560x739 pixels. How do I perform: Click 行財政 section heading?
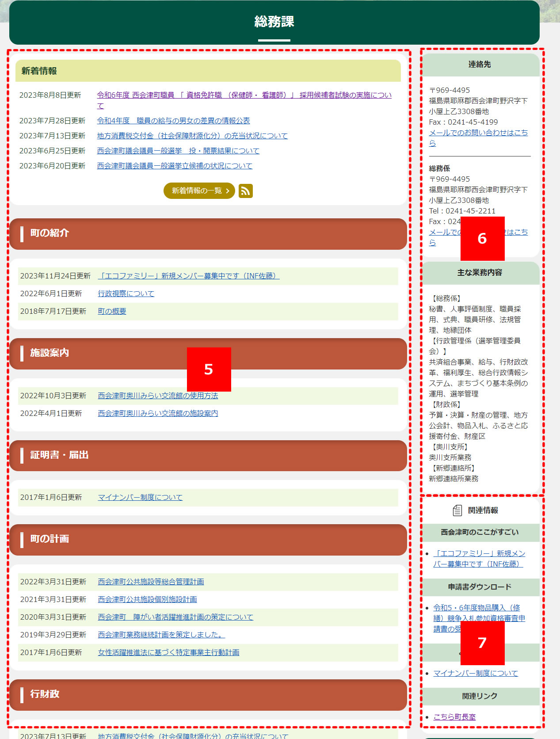click(208, 694)
